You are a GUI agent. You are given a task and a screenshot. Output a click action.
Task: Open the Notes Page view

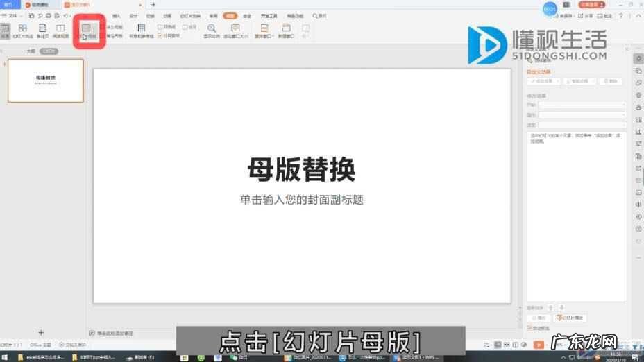point(42,31)
